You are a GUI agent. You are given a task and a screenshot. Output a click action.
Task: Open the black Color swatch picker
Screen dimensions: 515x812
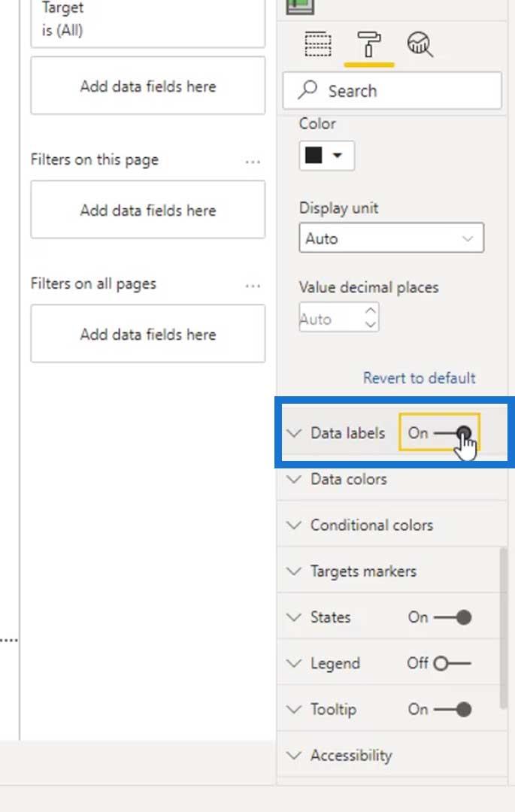[x=326, y=156]
